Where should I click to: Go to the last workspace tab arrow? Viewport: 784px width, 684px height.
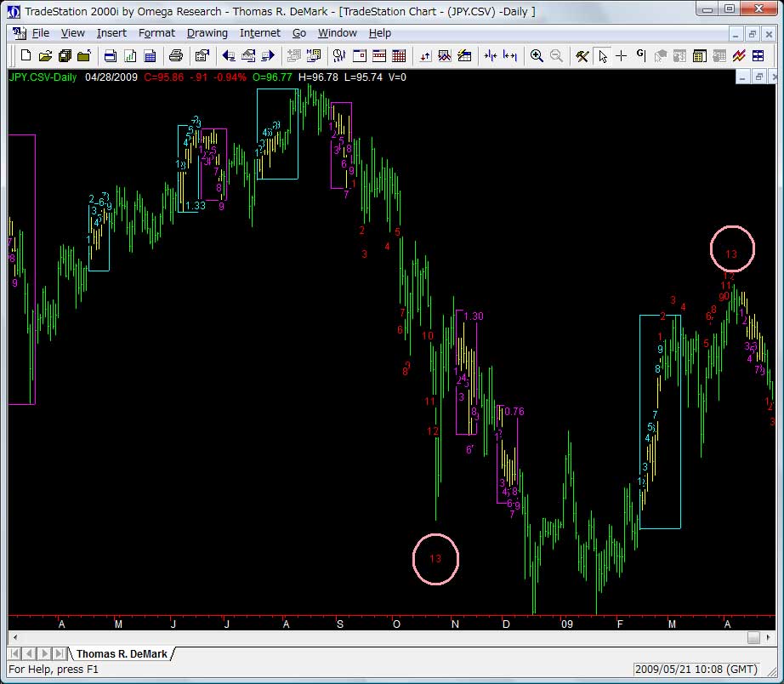click(x=59, y=653)
